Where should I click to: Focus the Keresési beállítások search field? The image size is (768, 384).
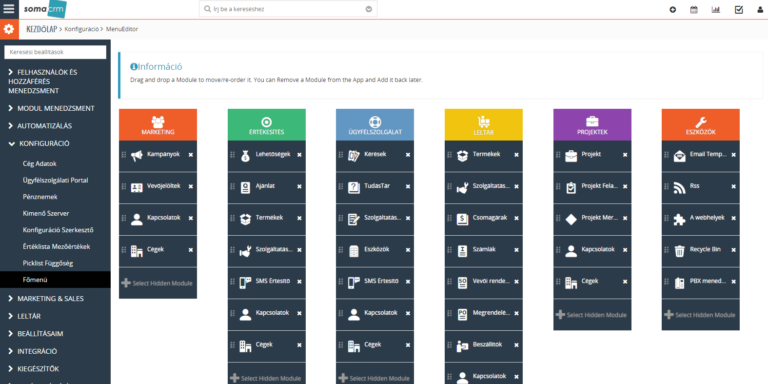click(x=55, y=52)
